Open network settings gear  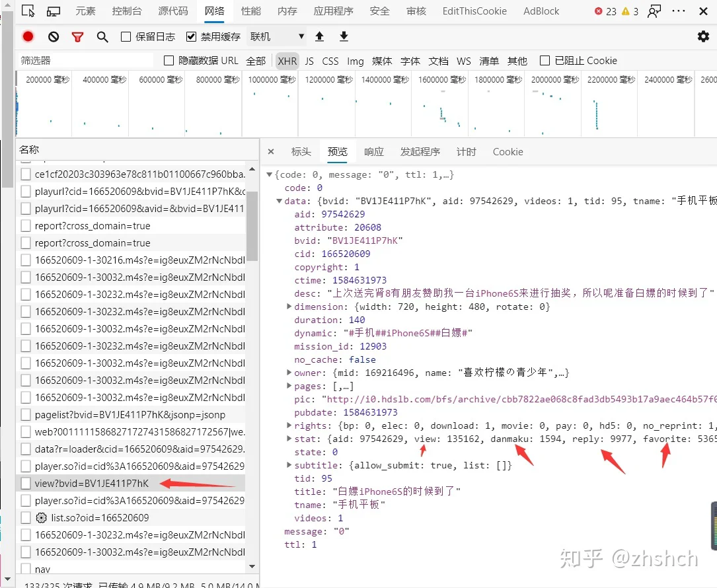703,36
